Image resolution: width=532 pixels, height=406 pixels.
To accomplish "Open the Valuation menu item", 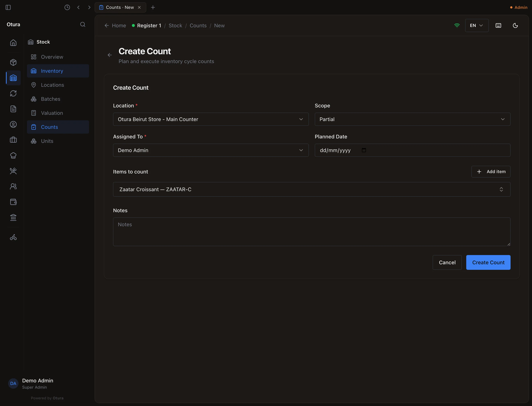I will point(58,113).
